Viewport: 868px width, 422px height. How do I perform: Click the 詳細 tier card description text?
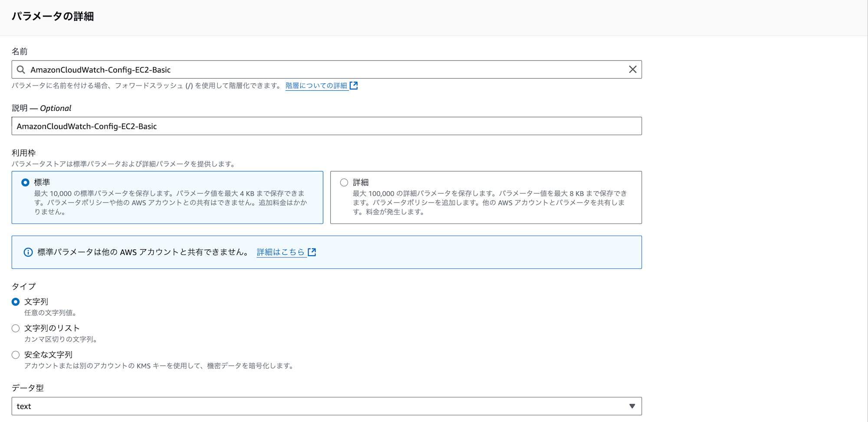(x=490, y=203)
